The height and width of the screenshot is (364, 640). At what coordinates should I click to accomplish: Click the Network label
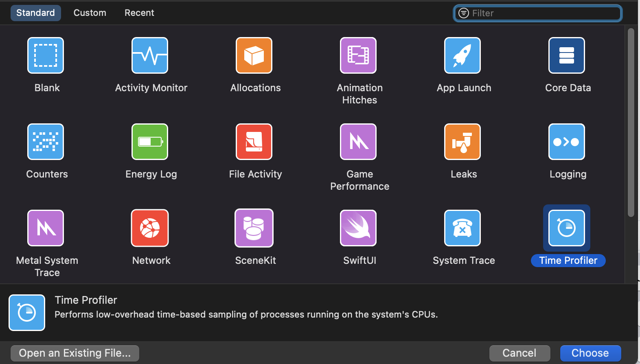pos(151,261)
